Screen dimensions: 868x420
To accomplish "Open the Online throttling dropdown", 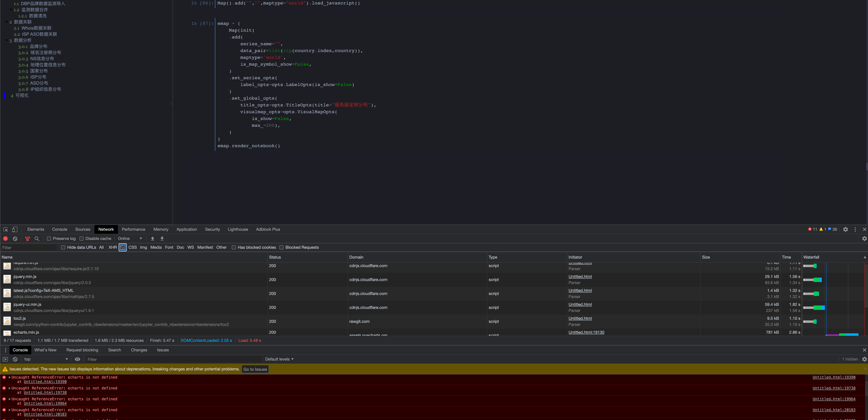I will click(130, 239).
